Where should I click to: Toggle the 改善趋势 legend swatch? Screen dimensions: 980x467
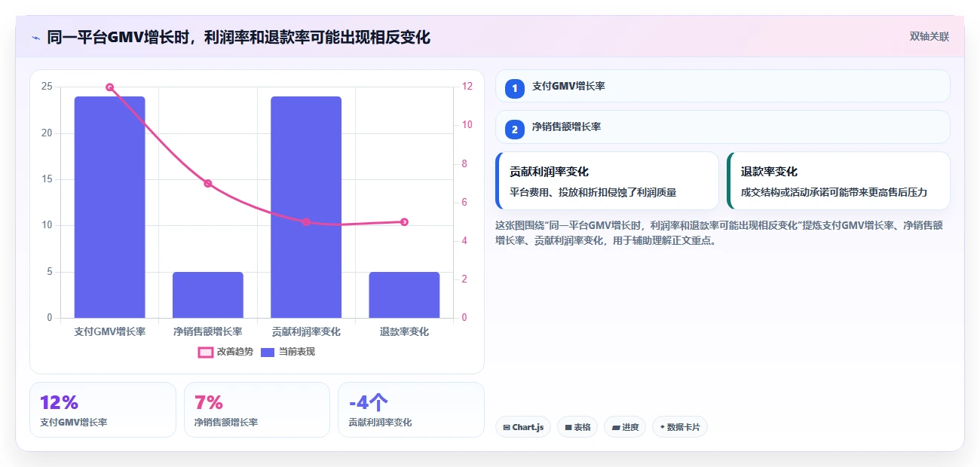point(206,352)
